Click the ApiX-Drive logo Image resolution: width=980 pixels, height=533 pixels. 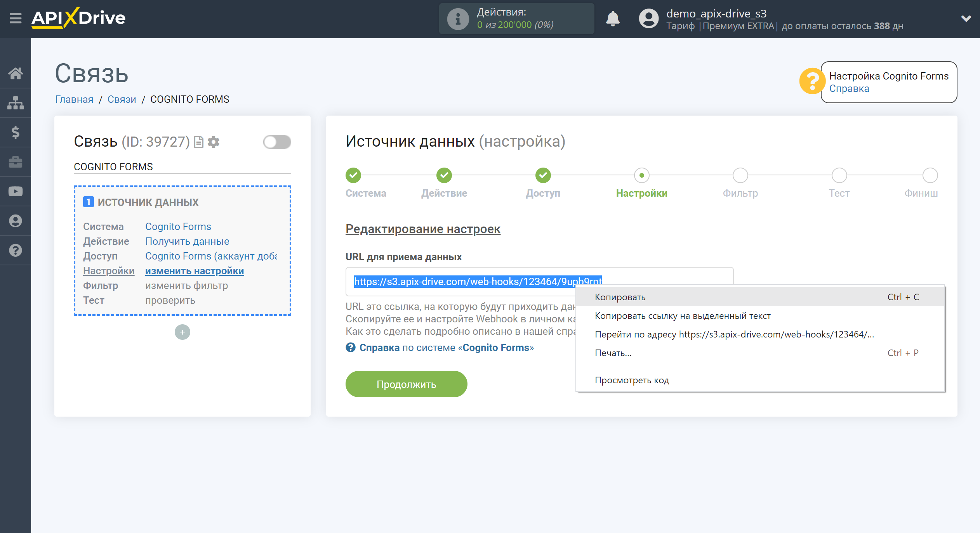pyautogui.click(x=78, y=18)
